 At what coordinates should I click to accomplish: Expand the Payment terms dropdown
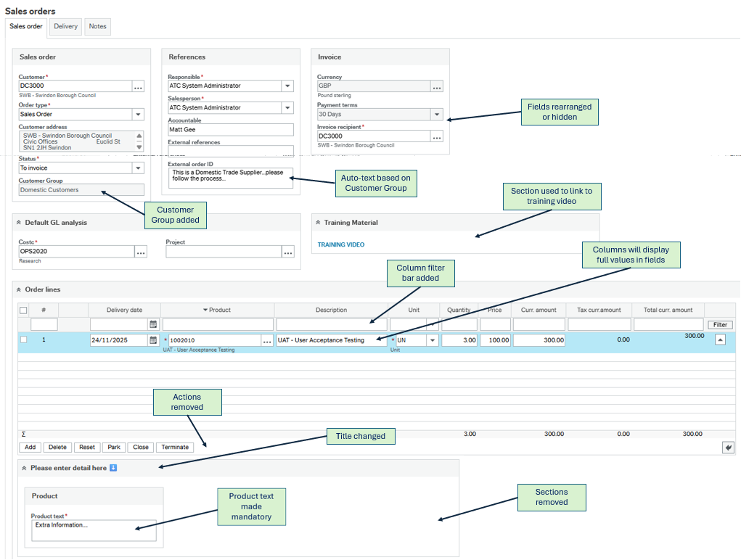(436, 115)
